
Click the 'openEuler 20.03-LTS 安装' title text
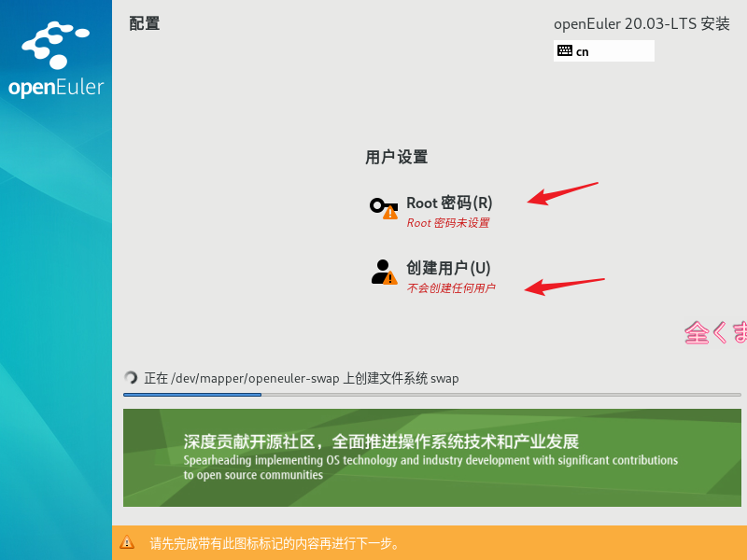point(641,24)
